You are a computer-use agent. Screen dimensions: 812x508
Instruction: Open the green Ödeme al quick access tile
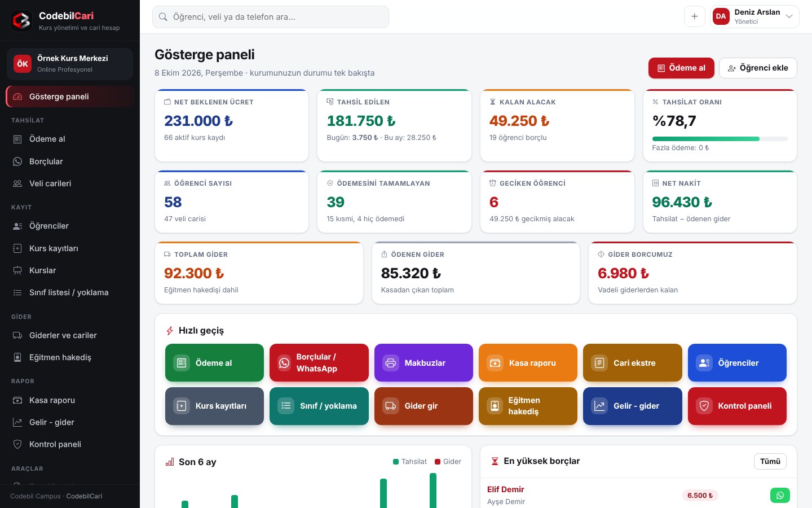tap(214, 363)
